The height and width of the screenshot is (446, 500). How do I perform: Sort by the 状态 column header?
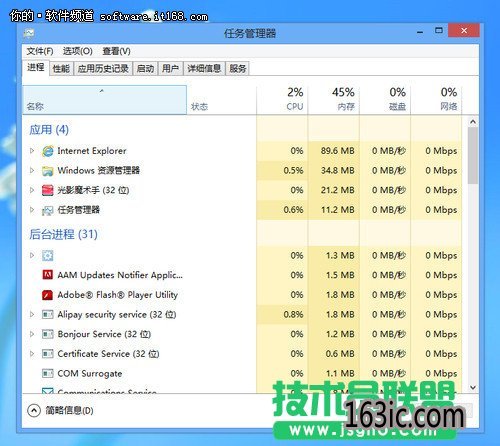pos(221,100)
